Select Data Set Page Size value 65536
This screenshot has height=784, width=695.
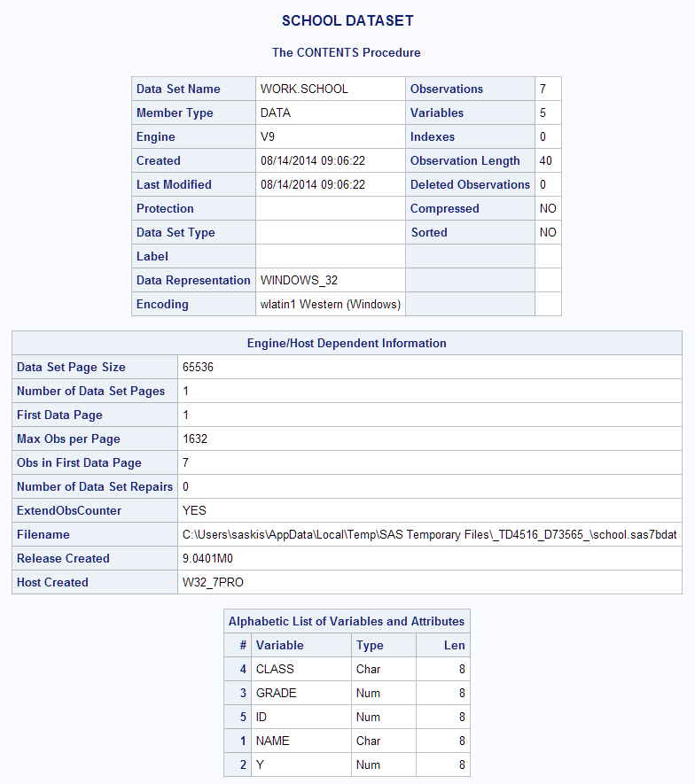[x=198, y=367]
